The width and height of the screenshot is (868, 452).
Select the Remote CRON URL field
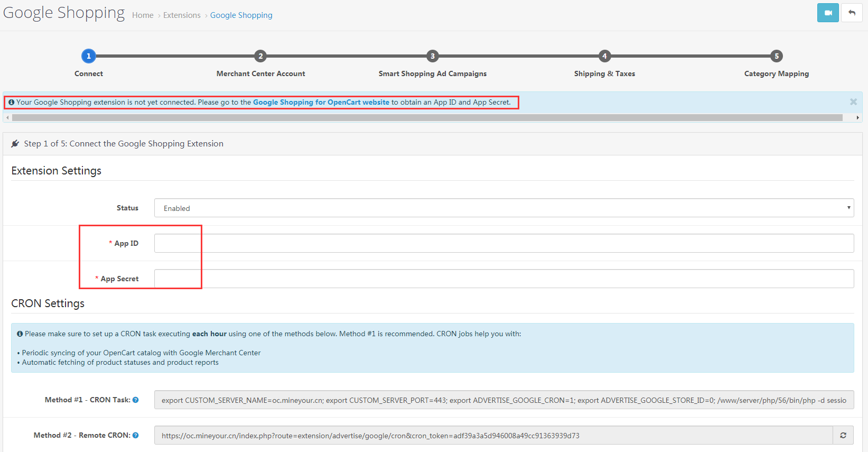[x=493, y=436]
